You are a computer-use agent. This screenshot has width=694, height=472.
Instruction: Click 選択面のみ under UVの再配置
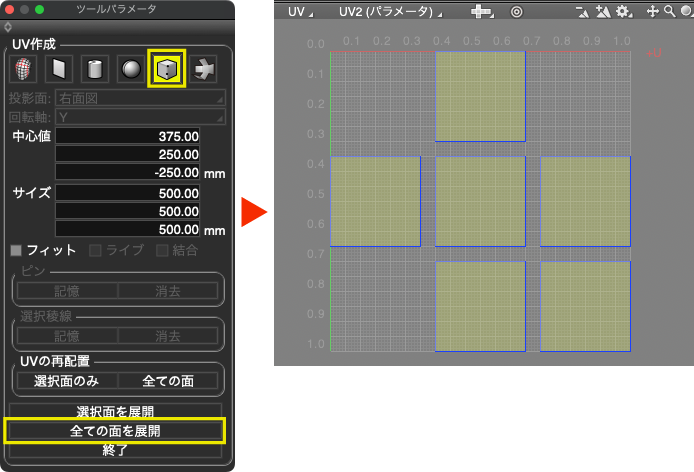coord(67,381)
